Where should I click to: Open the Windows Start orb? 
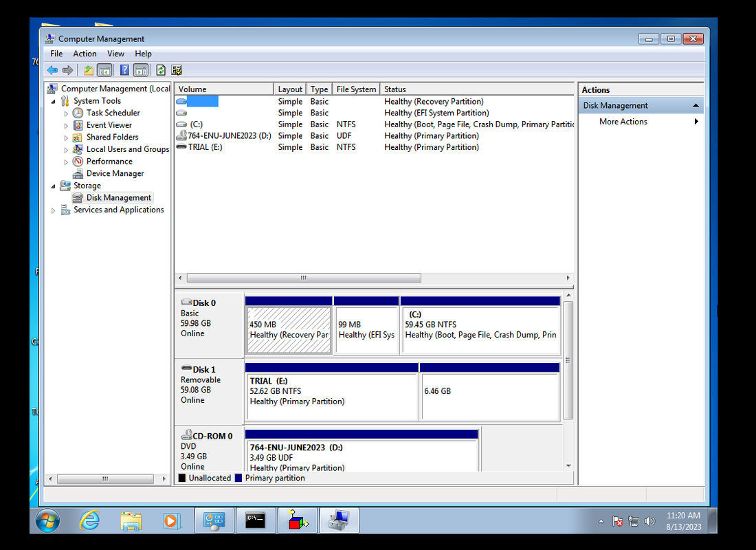47,520
